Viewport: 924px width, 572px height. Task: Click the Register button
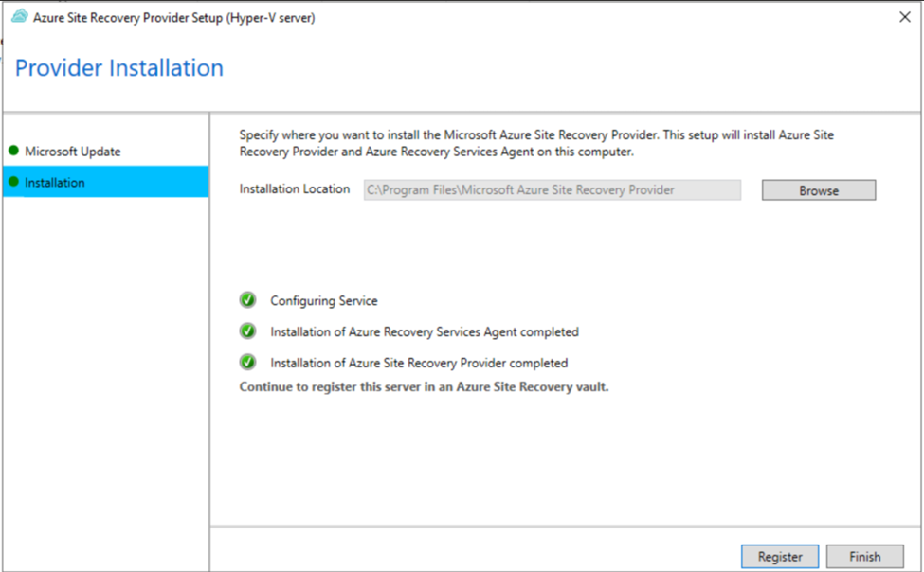pos(780,556)
